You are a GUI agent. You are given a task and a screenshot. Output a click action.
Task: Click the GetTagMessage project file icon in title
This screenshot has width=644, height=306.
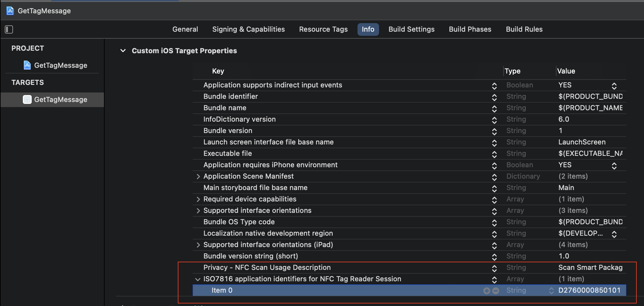(x=10, y=11)
